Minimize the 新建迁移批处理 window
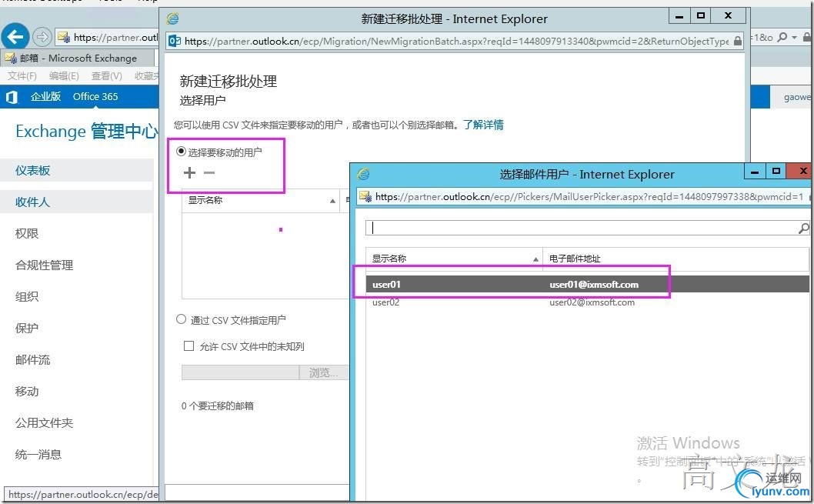 [x=679, y=16]
